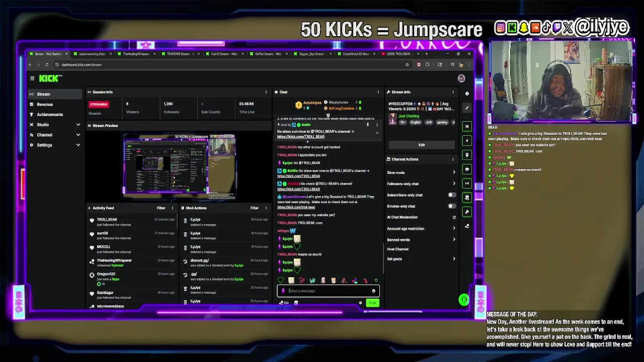
Task: Filter the Mod Actions list
Action: 255,208
